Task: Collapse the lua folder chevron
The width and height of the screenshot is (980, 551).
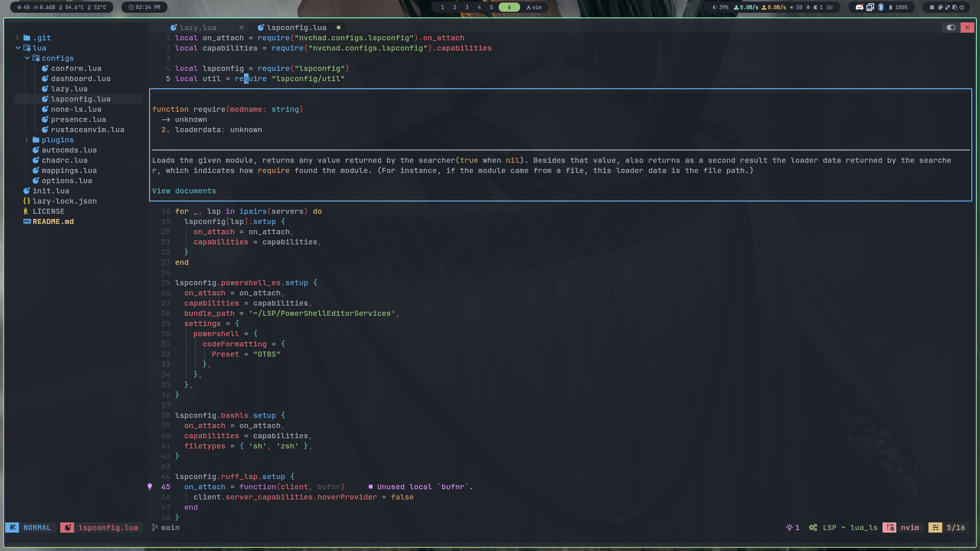Action: [x=18, y=48]
